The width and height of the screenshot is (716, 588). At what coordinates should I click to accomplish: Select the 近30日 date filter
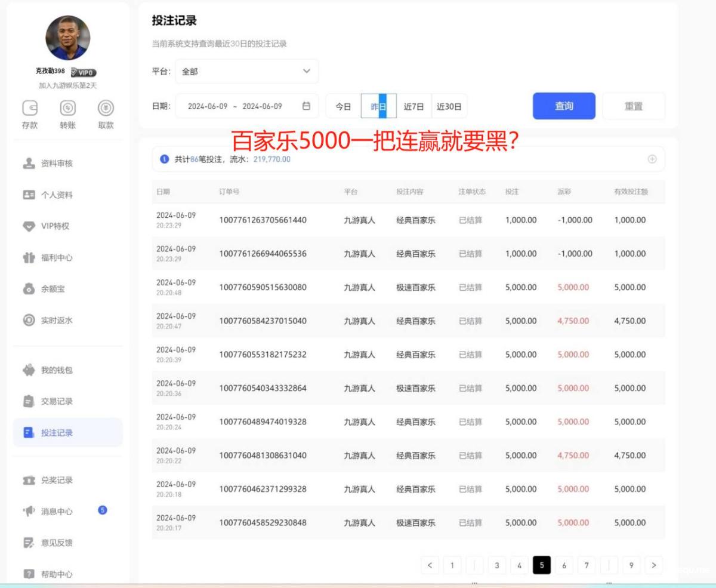coord(449,107)
